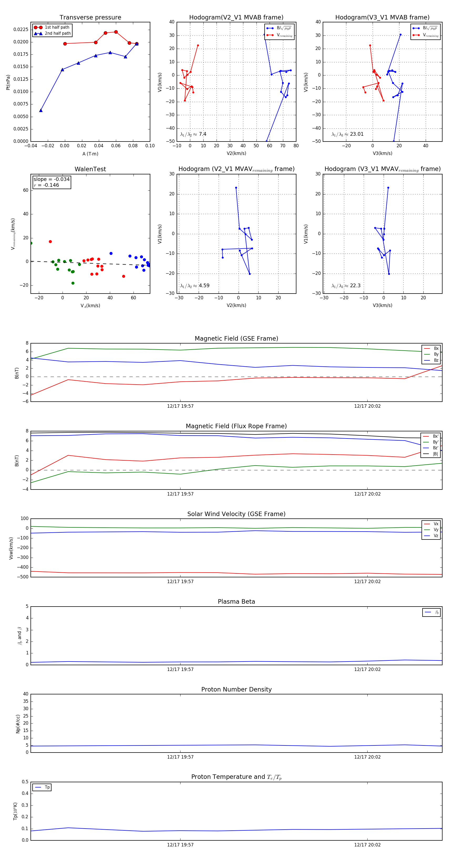473x868 pixels.
Task: Click the "Tp(10^6K)" y-axis label
Action: (15, 811)
